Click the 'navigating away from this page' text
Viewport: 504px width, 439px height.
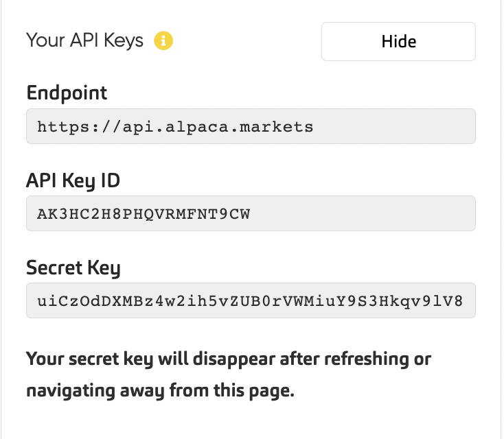160,391
